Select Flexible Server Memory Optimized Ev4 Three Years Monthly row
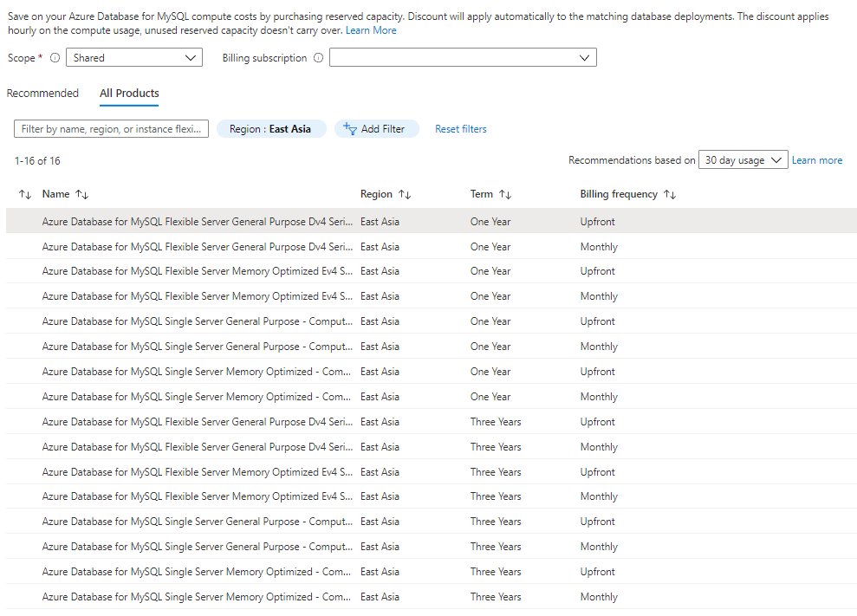 click(x=432, y=496)
